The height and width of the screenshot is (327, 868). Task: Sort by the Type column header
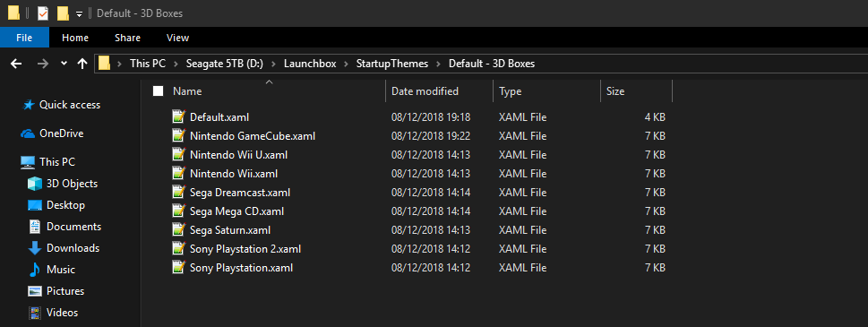[510, 91]
